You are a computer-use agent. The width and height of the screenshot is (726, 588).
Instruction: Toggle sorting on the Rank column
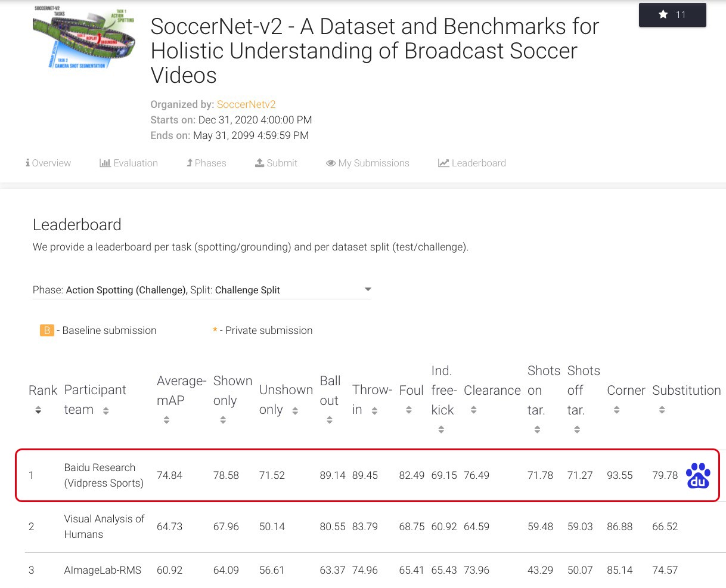pos(38,411)
